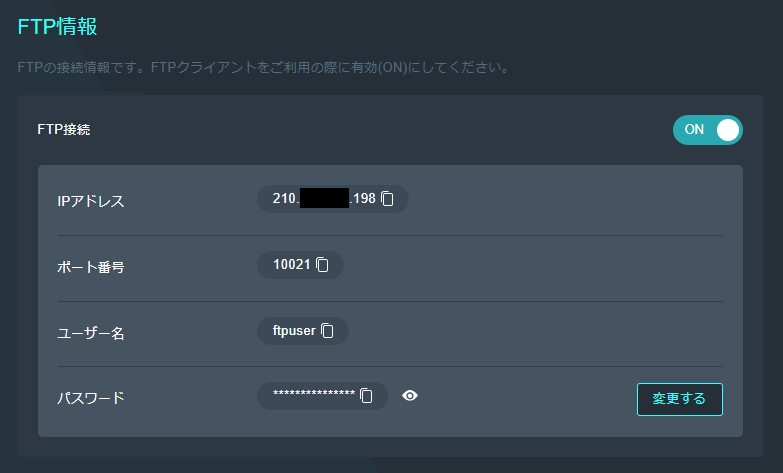This screenshot has height=473, width=783.
Task: Click the IP address text starting 210
Action: pyautogui.click(x=285, y=199)
